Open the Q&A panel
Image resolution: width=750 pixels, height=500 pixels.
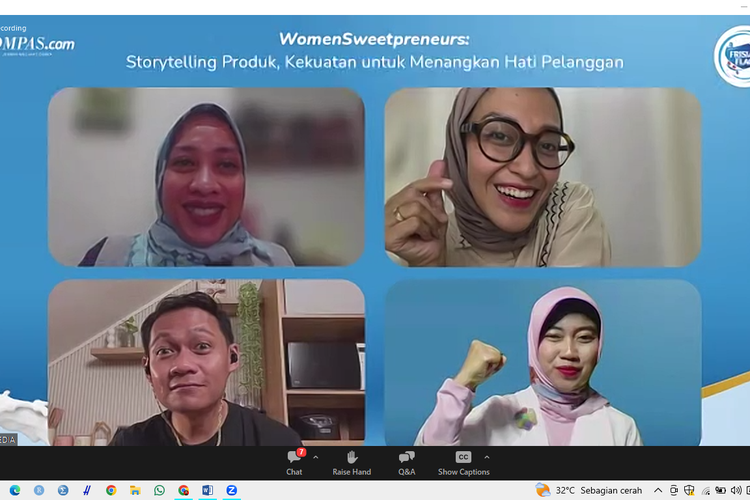[x=406, y=460]
